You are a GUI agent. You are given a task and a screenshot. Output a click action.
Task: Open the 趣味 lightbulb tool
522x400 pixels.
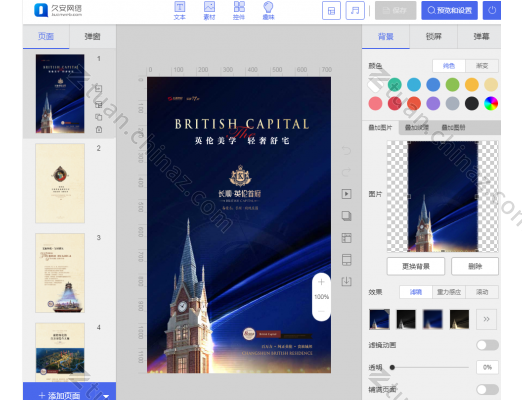(x=268, y=11)
